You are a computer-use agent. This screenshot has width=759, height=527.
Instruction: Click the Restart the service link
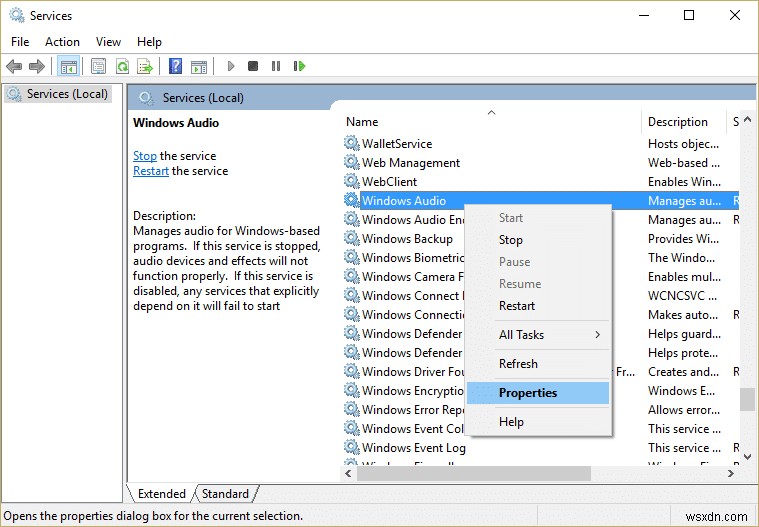[151, 171]
